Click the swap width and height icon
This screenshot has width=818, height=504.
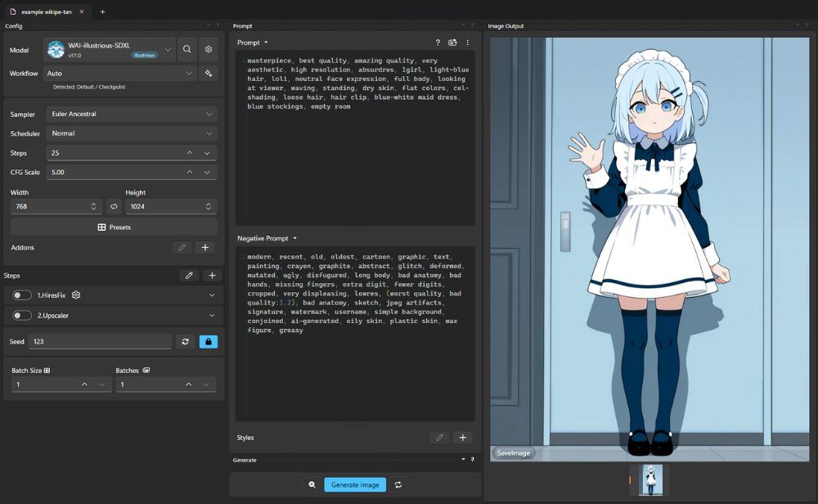[x=114, y=207]
